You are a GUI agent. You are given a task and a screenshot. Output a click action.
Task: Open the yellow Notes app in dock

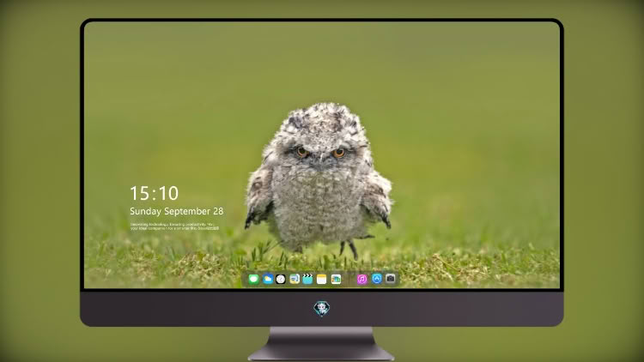point(322,279)
